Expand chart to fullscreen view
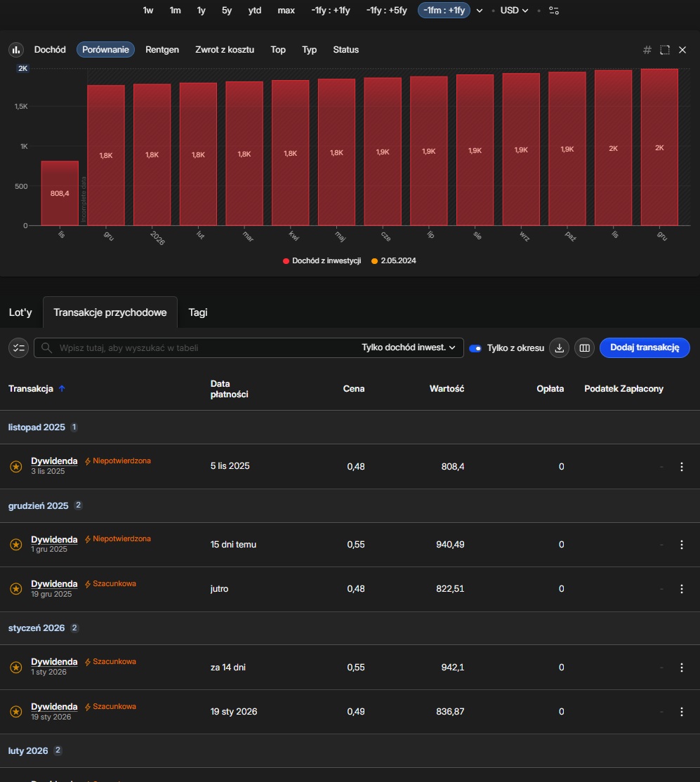The image size is (700, 782). pyautogui.click(x=665, y=50)
